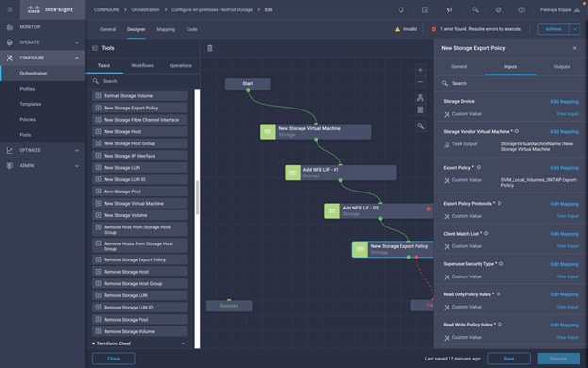Open the Orchestration breadcrumb link

click(145, 9)
